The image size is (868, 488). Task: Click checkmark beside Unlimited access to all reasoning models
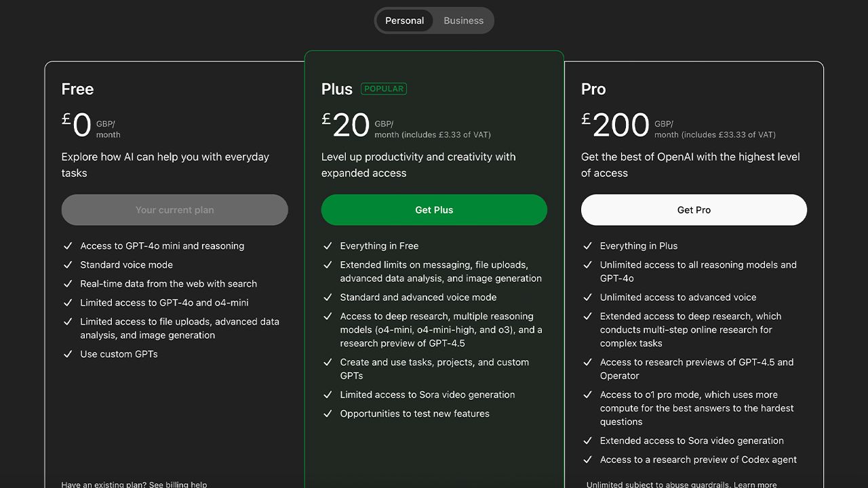click(587, 265)
